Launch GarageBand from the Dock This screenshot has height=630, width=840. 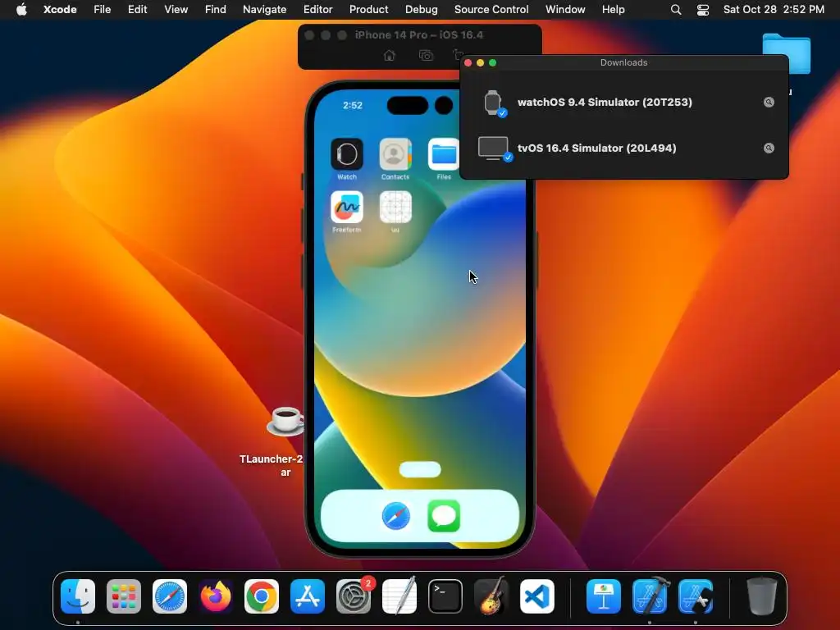(491, 595)
